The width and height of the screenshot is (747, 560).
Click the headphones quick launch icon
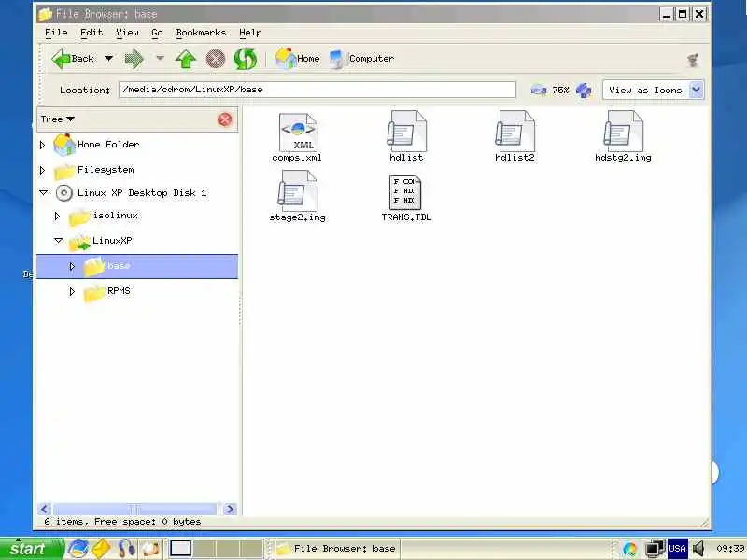pos(126,549)
